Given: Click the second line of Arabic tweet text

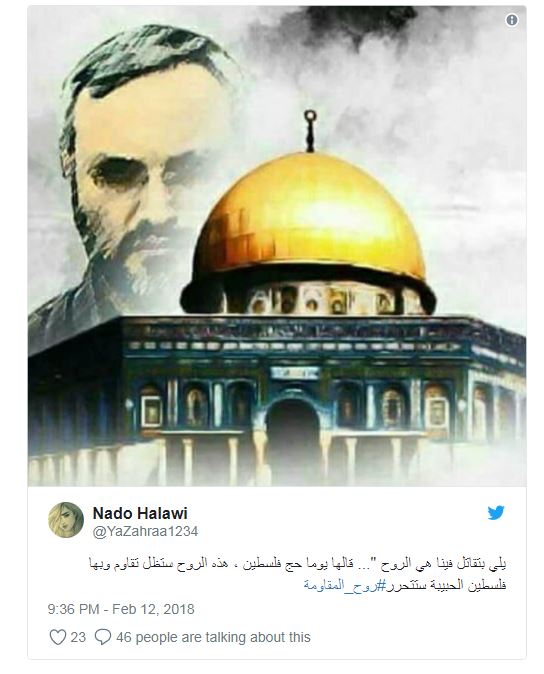Looking at the screenshot, I should click(x=405, y=585).
